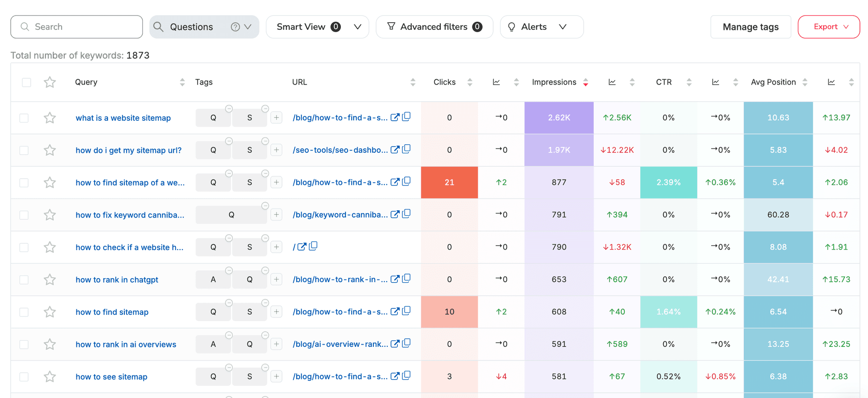Check the 'how to rank in ai overviews' checkbox
This screenshot has width=868, height=398.
24,345
